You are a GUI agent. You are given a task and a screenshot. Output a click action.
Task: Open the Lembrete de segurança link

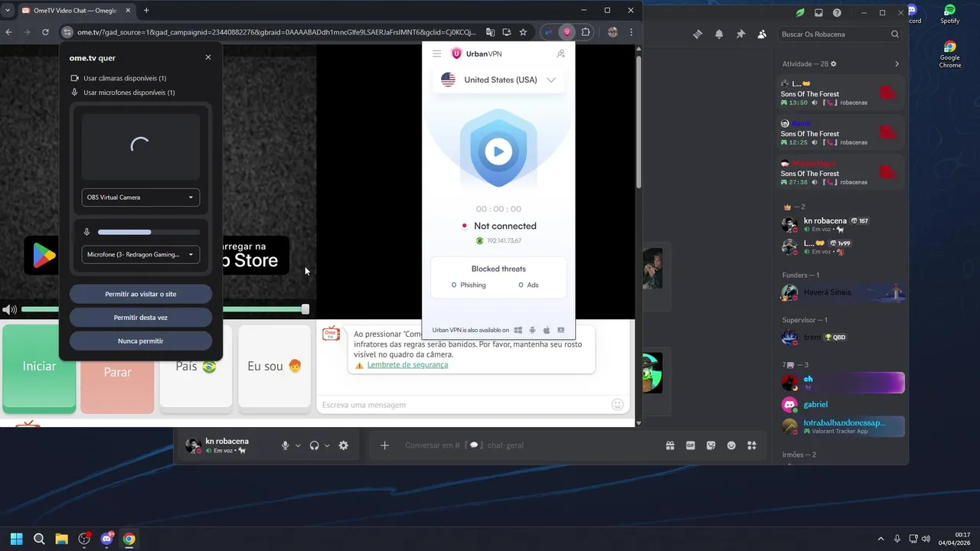[407, 365]
